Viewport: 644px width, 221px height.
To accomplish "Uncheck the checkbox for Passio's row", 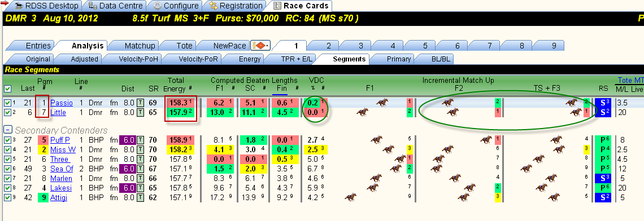I will pos(8,103).
